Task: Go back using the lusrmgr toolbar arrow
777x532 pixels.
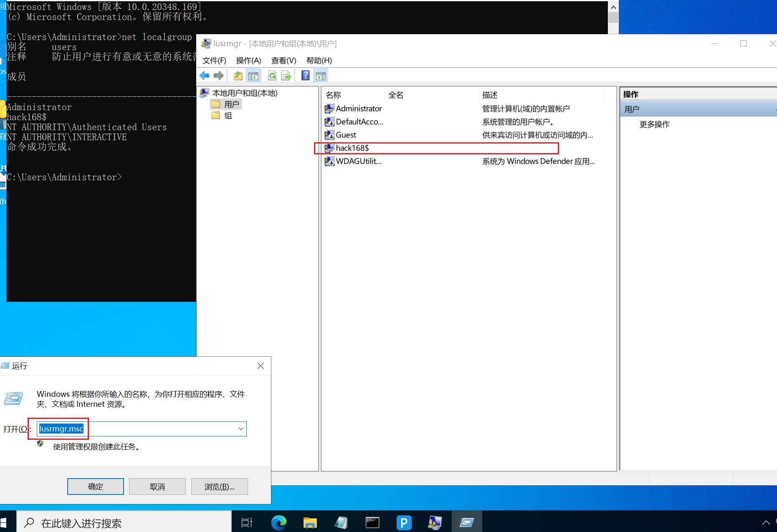Action: (204, 76)
